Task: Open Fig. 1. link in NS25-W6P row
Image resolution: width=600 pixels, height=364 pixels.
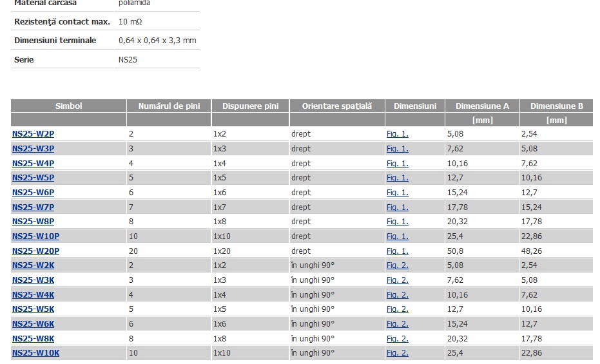Action: [397, 193]
